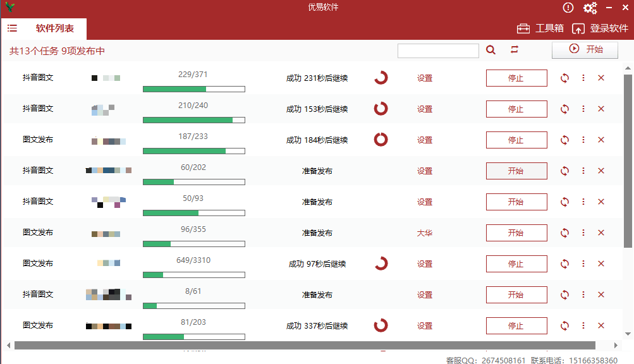Image resolution: width=634 pixels, height=364 pixels.
Task: Click the magnifier search icon
Action: tap(491, 49)
